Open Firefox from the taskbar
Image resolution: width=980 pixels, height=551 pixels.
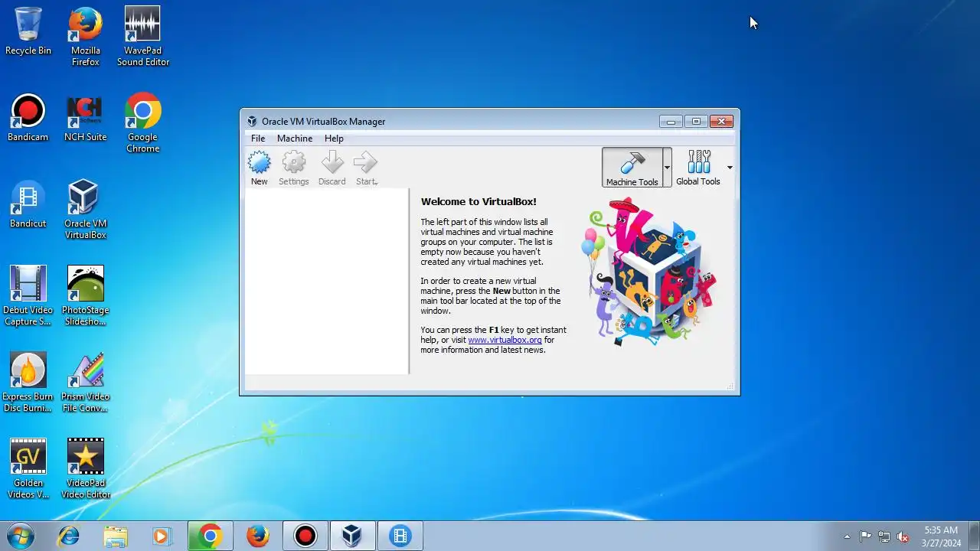pos(258,536)
